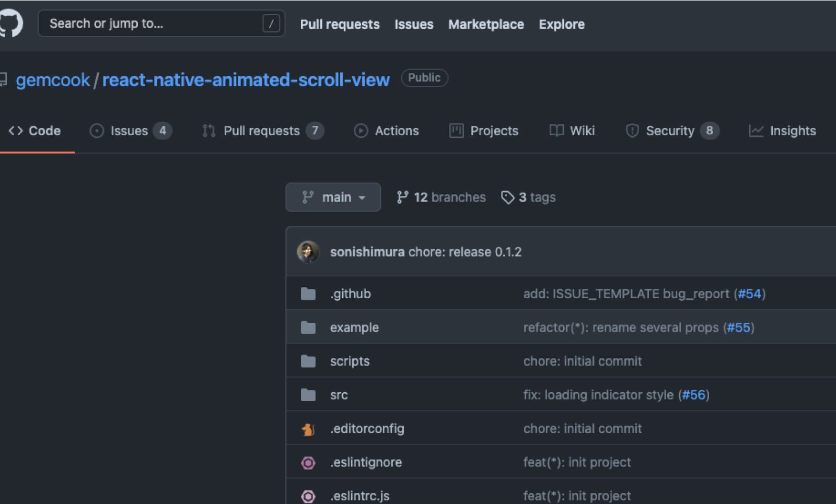Open sonishimura avatar thumbnail
Screen dimensions: 836x504
(308, 252)
